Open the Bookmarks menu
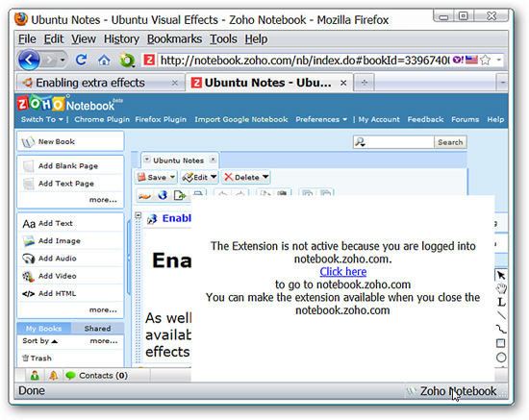The height and width of the screenshot is (420, 529). click(x=174, y=39)
